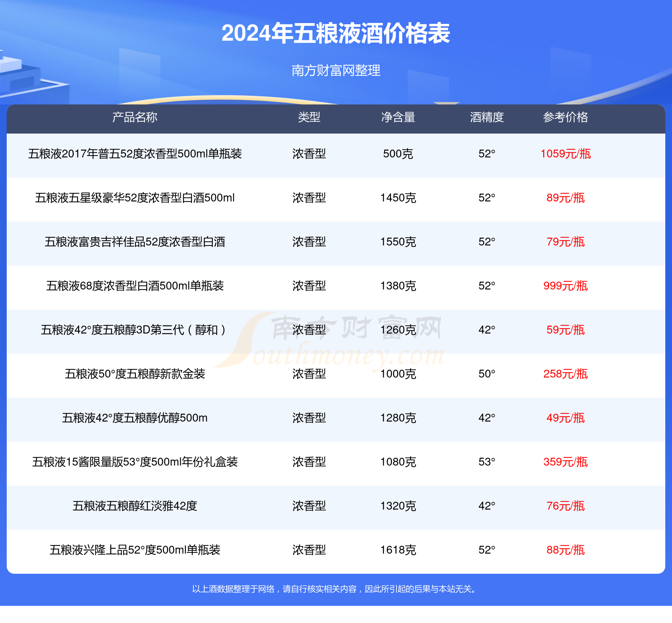Click the 359元/瓶 price
This screenshot has width=672, height=623.
pos(566,462)
